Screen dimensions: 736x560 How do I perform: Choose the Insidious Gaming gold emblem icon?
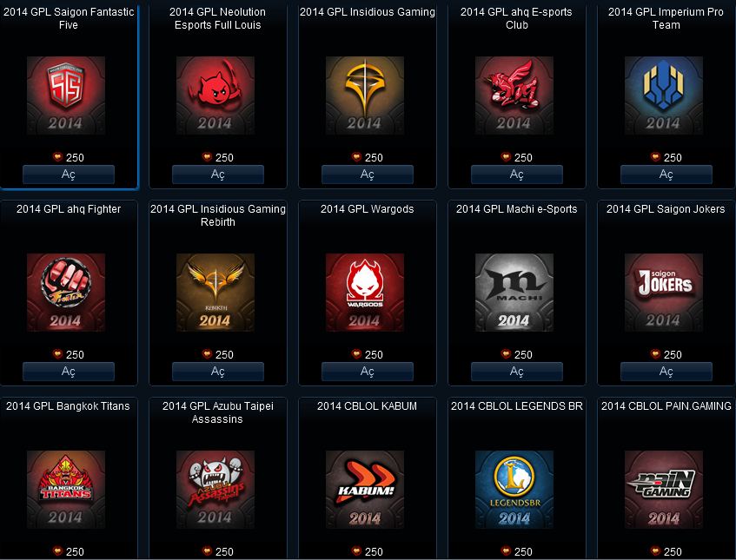coord(365,96)
